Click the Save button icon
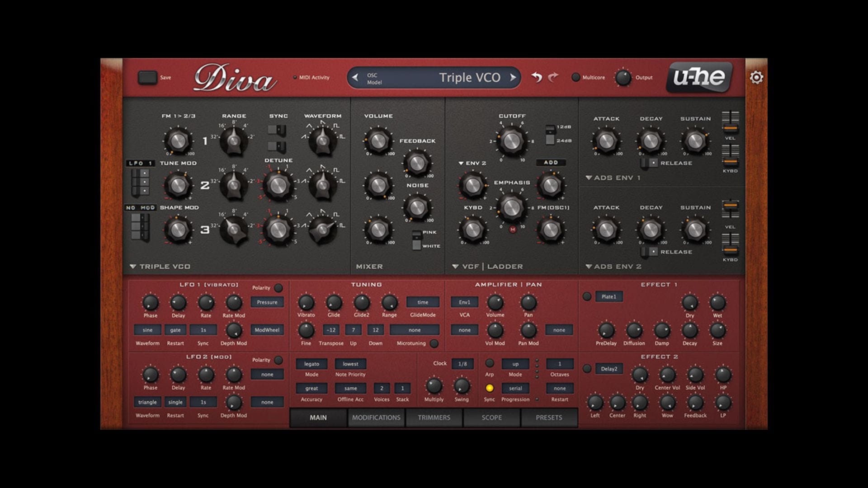This screenshot has height=488, width=868. click(147, 77)
